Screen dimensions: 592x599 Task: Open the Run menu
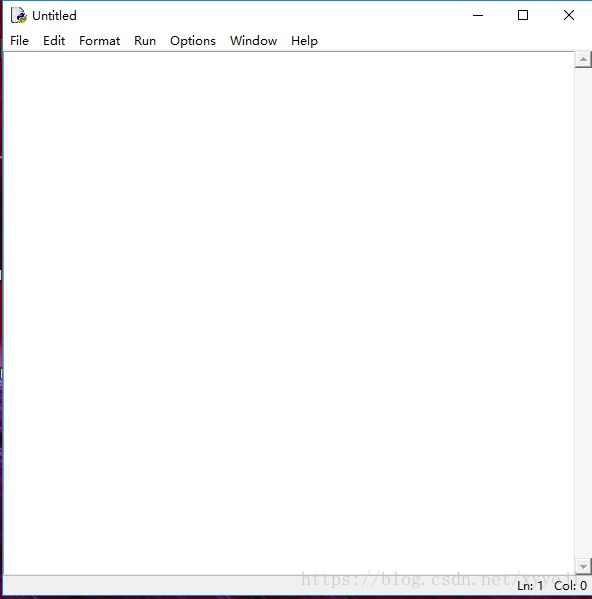click(145, 40)
